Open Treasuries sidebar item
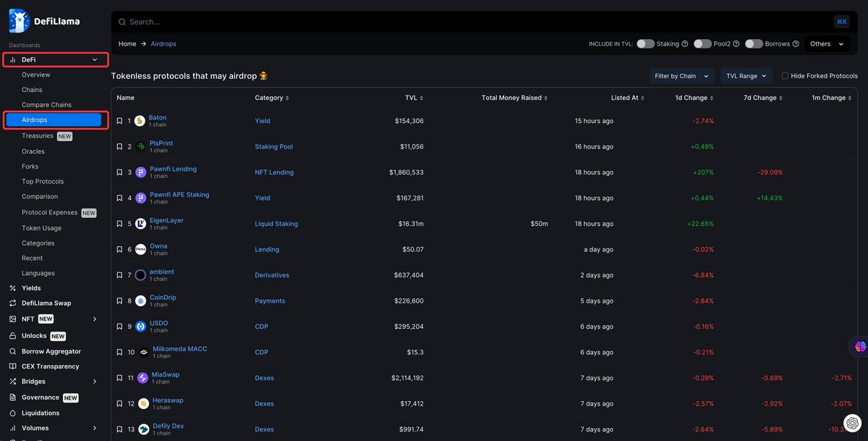This screenshot has height=441, width=868. 38,136
